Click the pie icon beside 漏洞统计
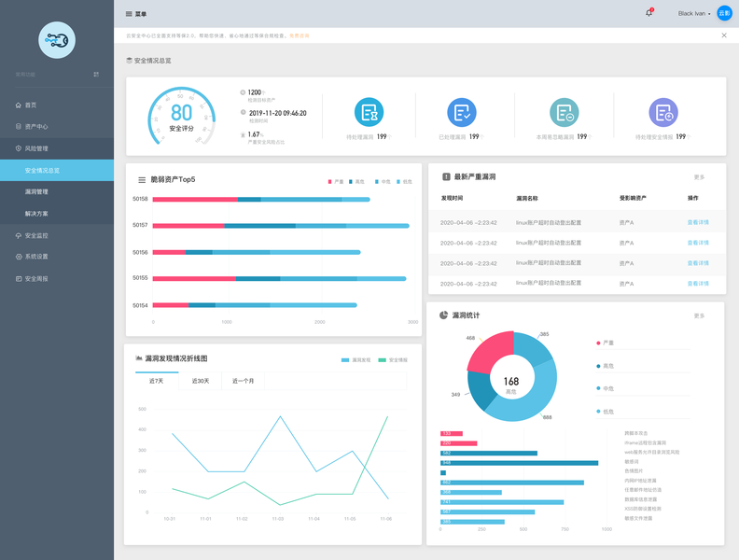 (443, 315)
